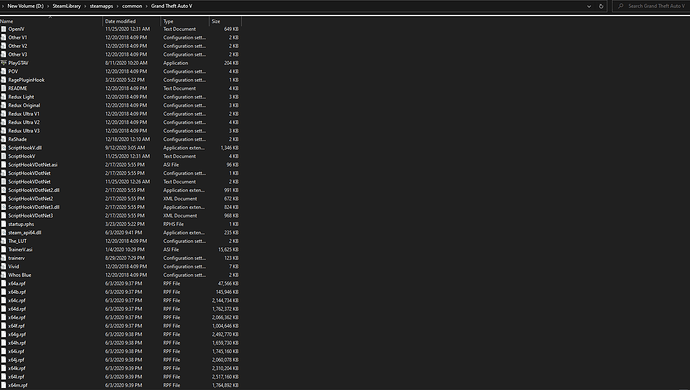The width and height of the screenshot is (690, 390).
Task: Select the x64i.rpf file name
Action: pos(16,351)
